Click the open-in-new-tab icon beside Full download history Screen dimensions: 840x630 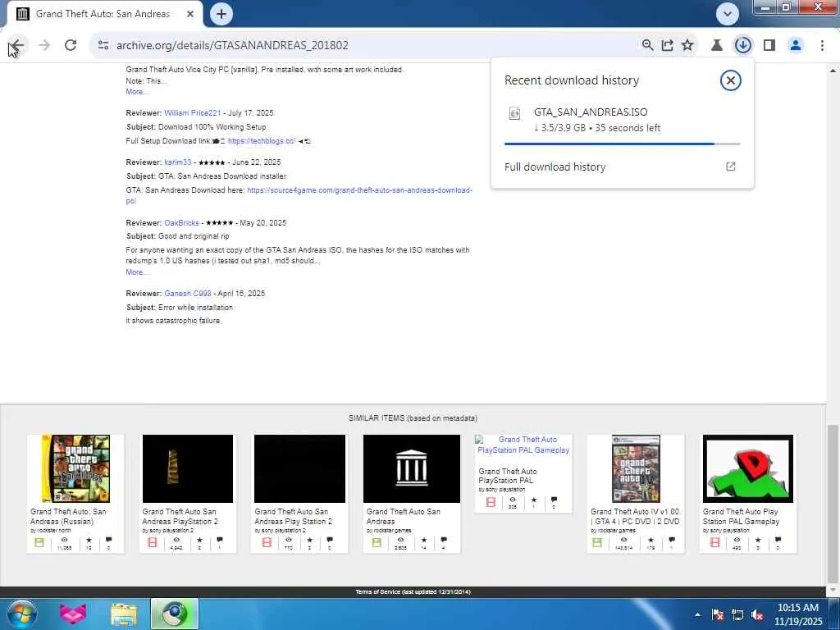coord(730,167)
